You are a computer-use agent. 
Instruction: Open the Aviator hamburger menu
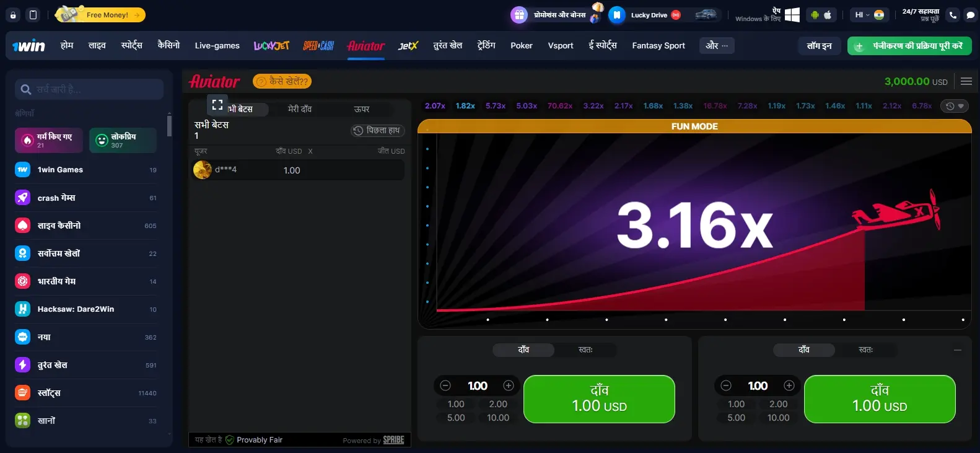(x=966, y=81)
